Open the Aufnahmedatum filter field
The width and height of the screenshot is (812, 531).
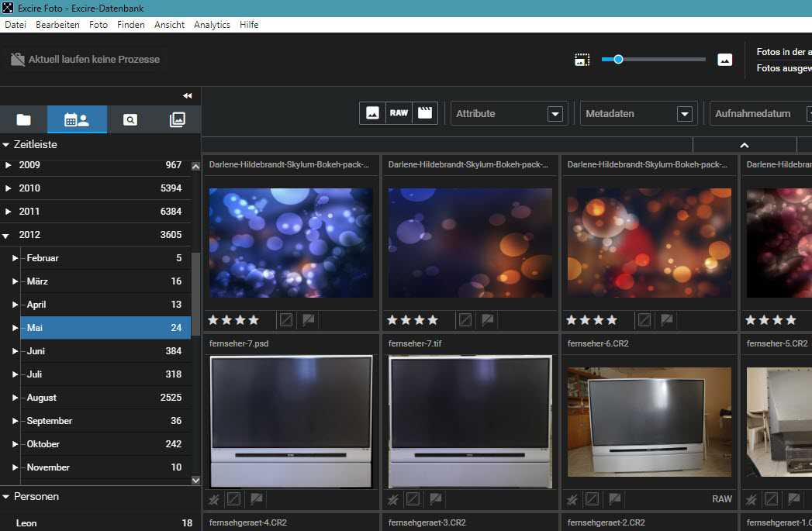pyautogui.click(x=761, y=113)
